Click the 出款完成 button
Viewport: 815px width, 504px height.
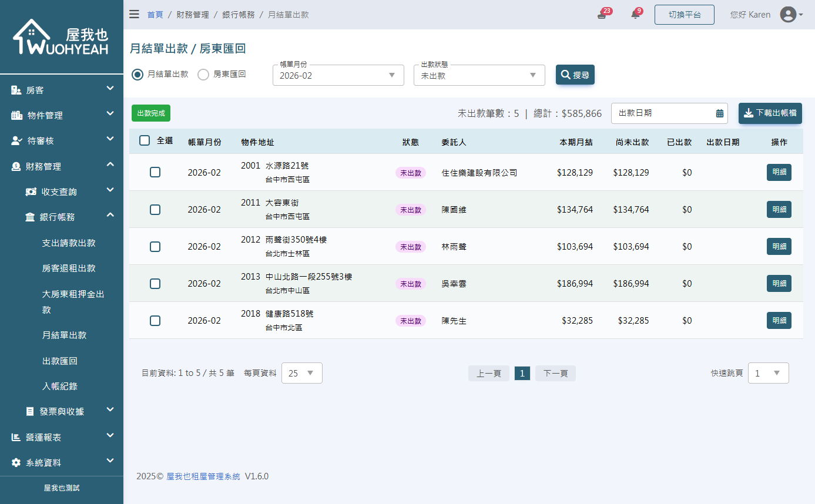(150, 113)
